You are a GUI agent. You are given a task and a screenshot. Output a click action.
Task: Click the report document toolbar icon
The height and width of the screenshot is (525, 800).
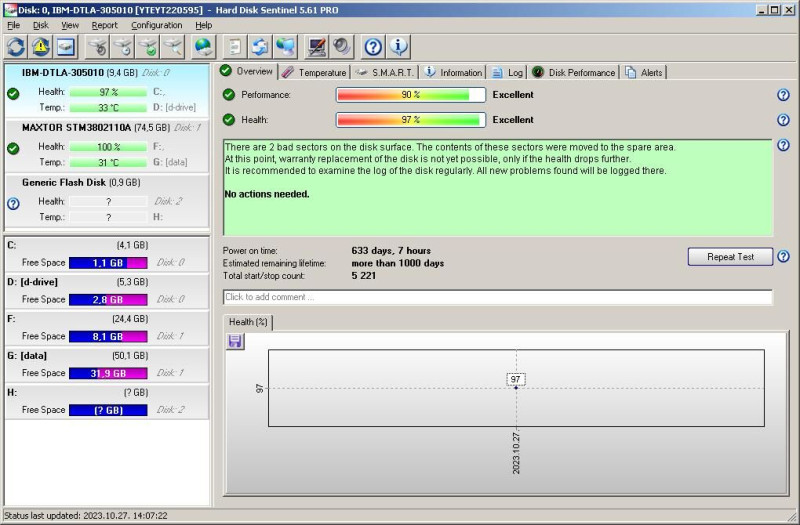(x=235, y=47)
